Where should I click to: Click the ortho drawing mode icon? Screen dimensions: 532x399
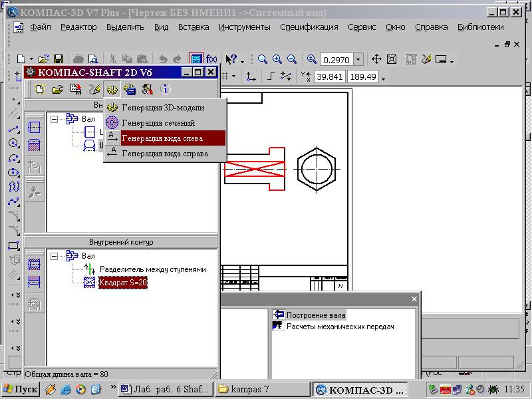point(271,76)
